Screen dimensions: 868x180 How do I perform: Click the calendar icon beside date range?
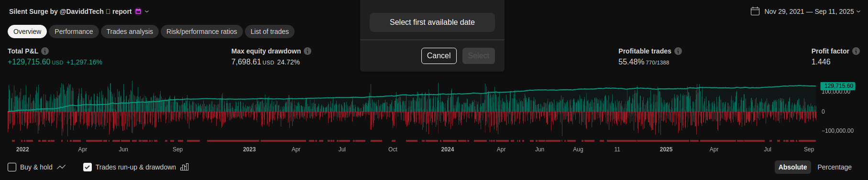[755, 11]
